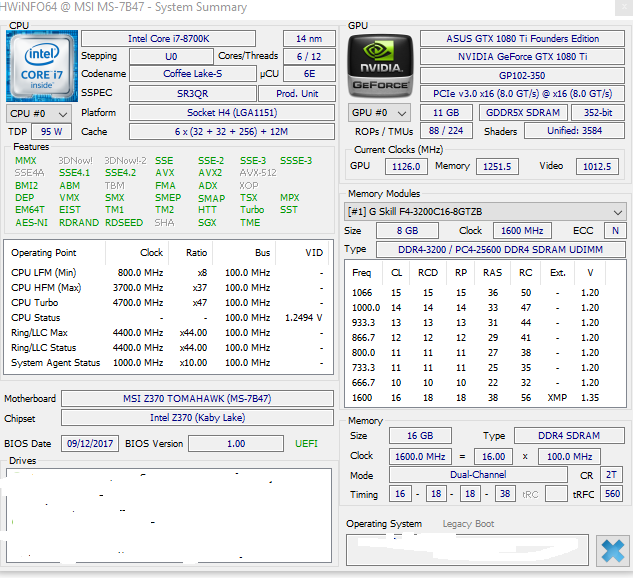Select the U0 stepping value
This screenshot has height=578, width=633.
pos(171,57)
